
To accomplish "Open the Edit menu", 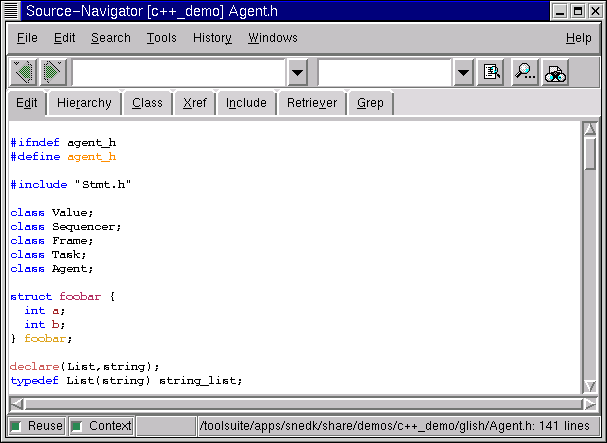I will click(x=64, y=38).
